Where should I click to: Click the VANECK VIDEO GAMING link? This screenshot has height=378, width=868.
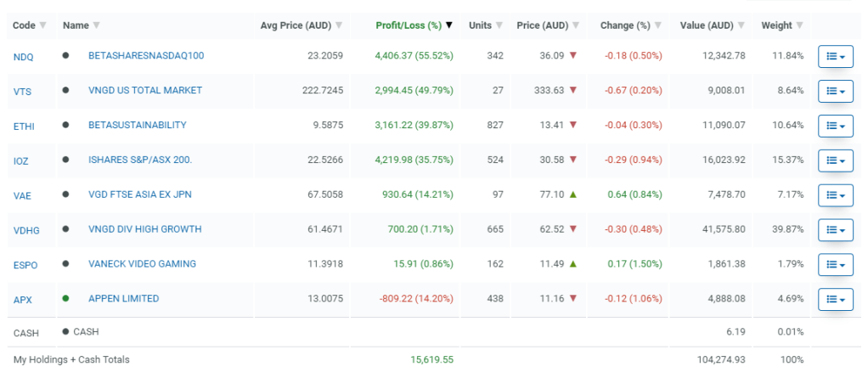click(142, 263)
